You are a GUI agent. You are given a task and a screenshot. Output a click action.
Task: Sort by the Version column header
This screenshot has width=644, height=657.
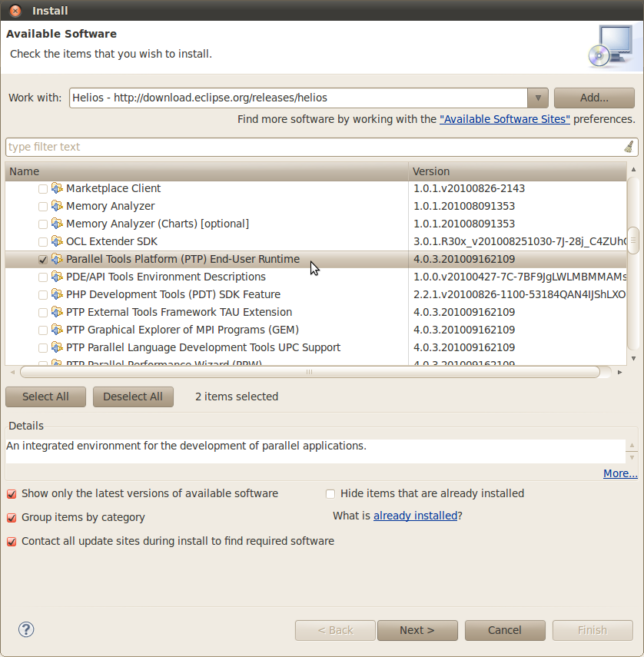[517, 171]
